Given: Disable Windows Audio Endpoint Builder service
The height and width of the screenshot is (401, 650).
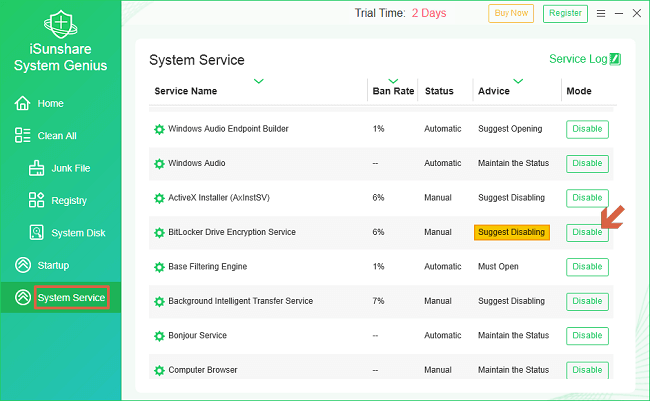Looking at the screenshot, I should [587, 129].
